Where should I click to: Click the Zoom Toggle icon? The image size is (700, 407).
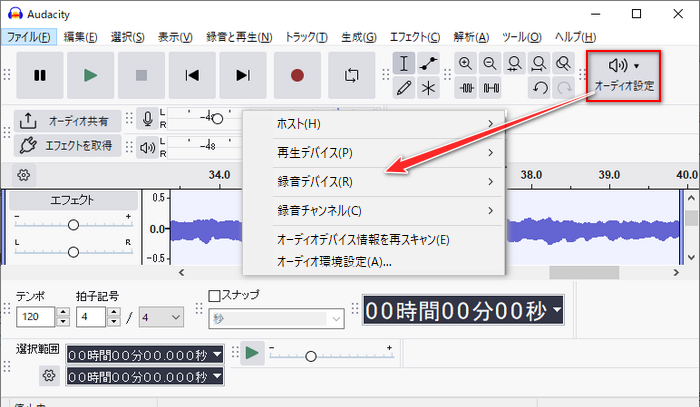pyautogui.click(x=563, y=63)
